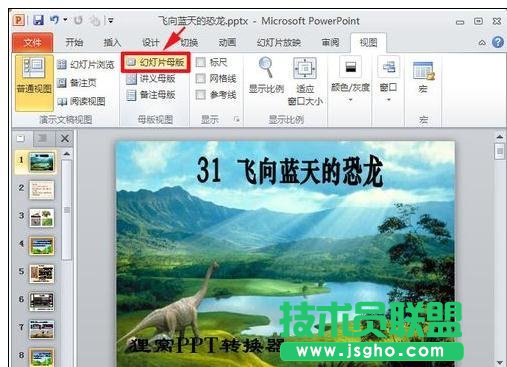The height and width of the screenshot is (367, 507).
Task: Open the 文件 (File) tab
Action: (x=32, y=42)
